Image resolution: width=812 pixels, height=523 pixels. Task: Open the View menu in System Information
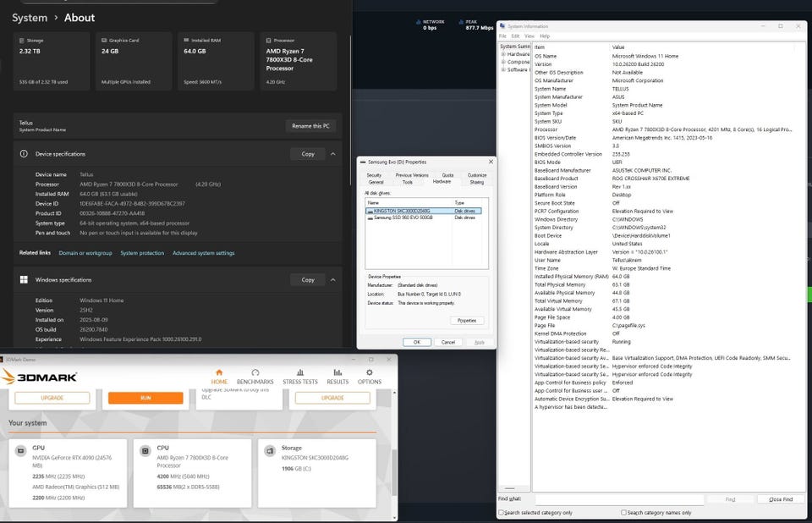click(x=529, y=36)
